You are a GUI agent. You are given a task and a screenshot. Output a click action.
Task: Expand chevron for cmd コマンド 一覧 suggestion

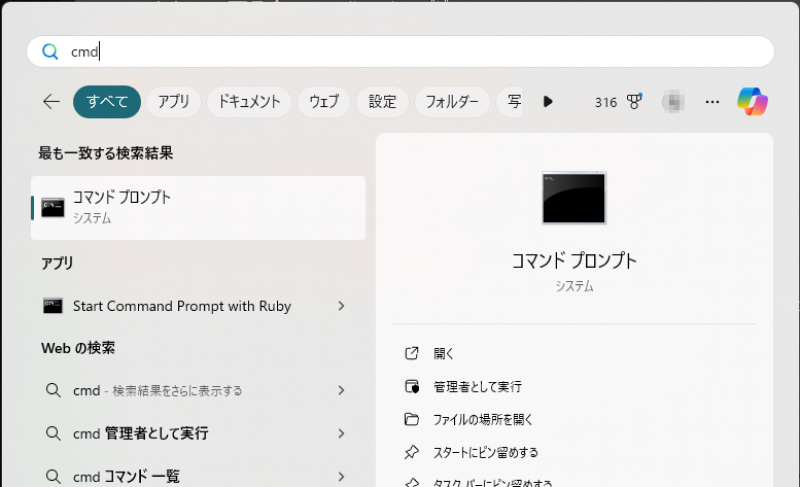point(341,477)
